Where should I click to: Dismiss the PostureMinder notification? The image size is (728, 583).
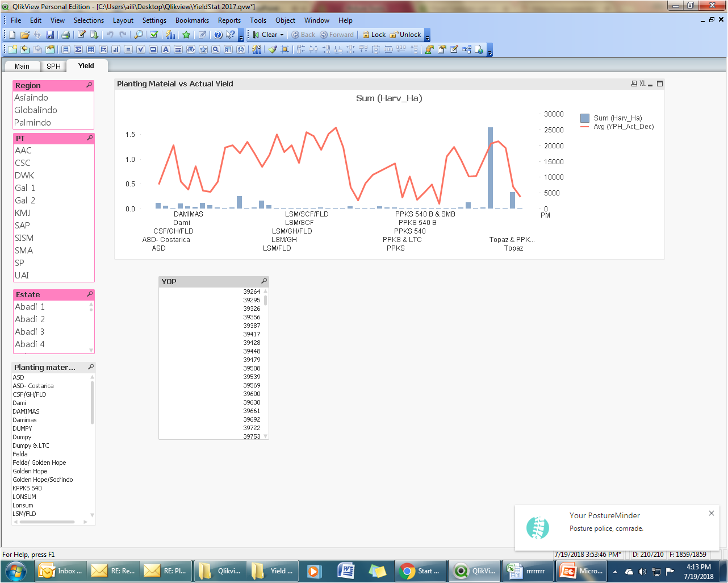(x=712, y=513)
